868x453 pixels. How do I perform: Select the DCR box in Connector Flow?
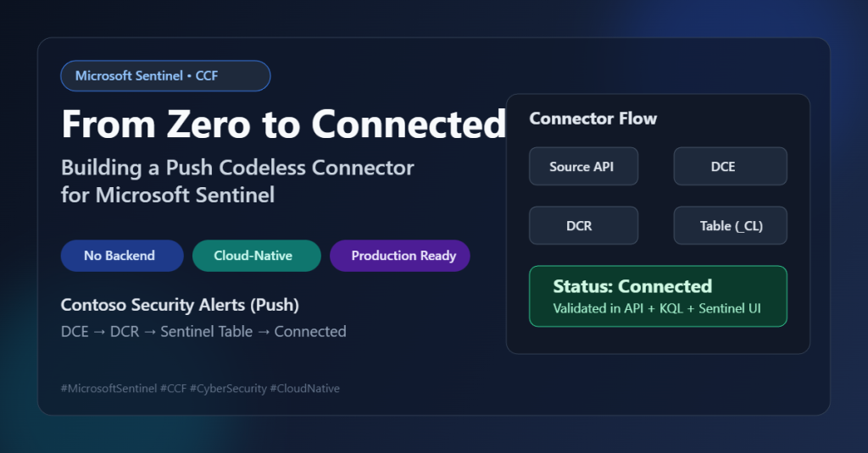pyautogui.click(x=583, y=226)
